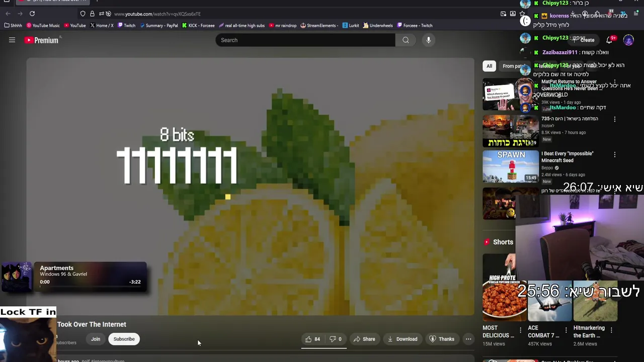Click the Apartments track title

(57, 268)
